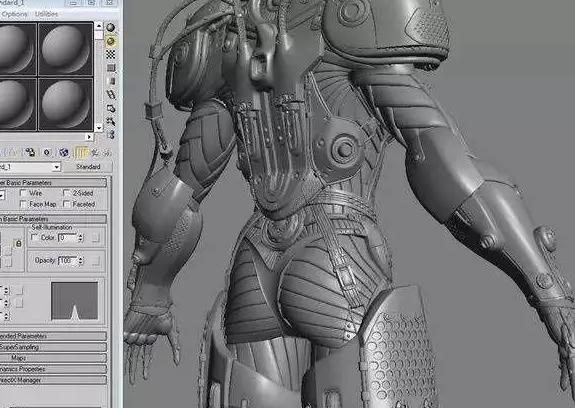
Task: Open the material name dropdown arrow
Action: [x=56, y=167]
